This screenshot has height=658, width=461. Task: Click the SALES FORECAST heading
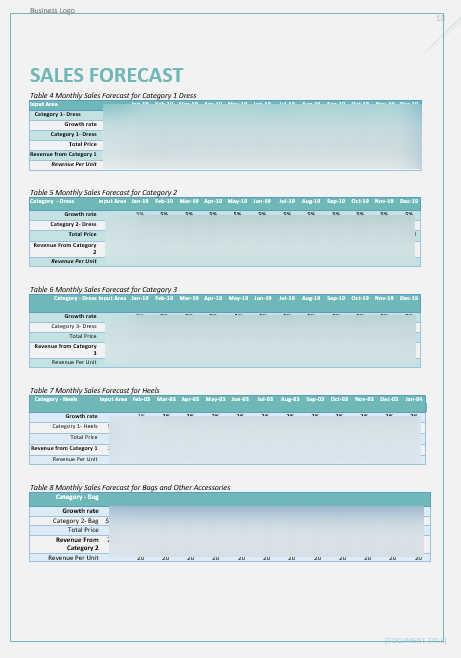click(x=106, y=76)
